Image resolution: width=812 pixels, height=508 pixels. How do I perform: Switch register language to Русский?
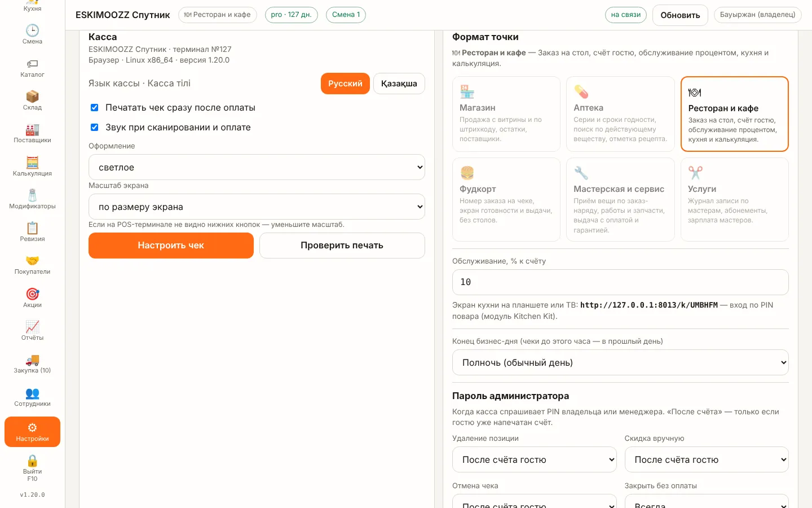click(345, 84)
